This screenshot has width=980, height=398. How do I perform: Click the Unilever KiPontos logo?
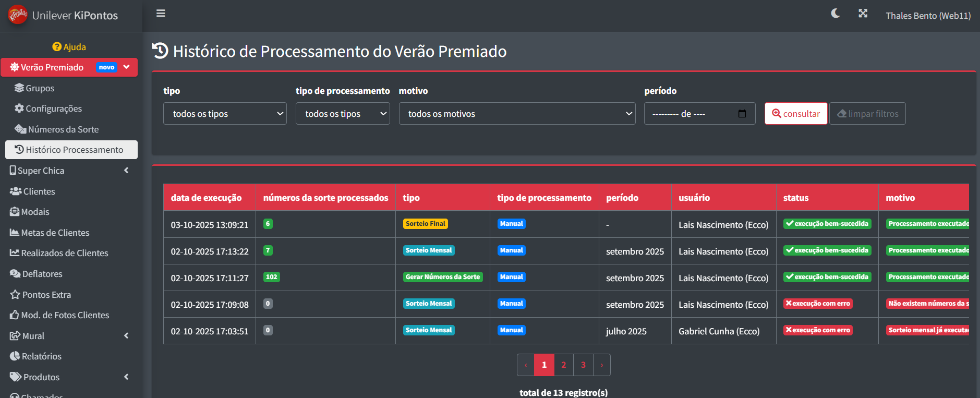point(18,15)
